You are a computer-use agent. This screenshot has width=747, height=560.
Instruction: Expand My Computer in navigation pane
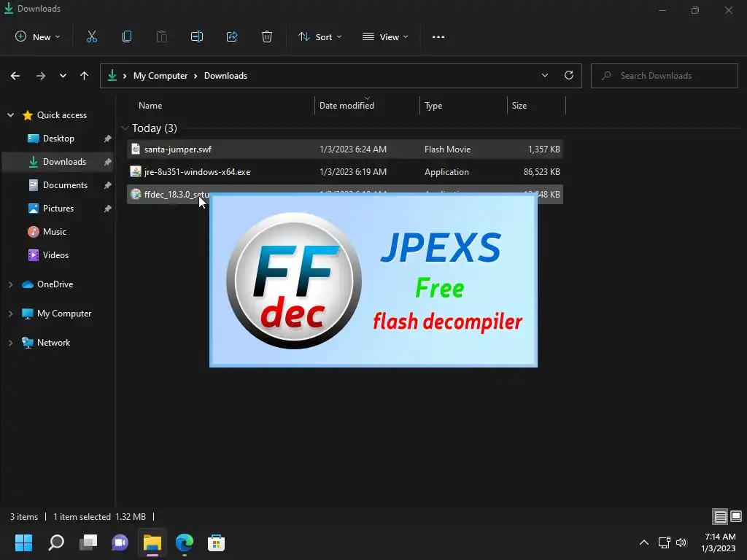click(x=10, y=314)
